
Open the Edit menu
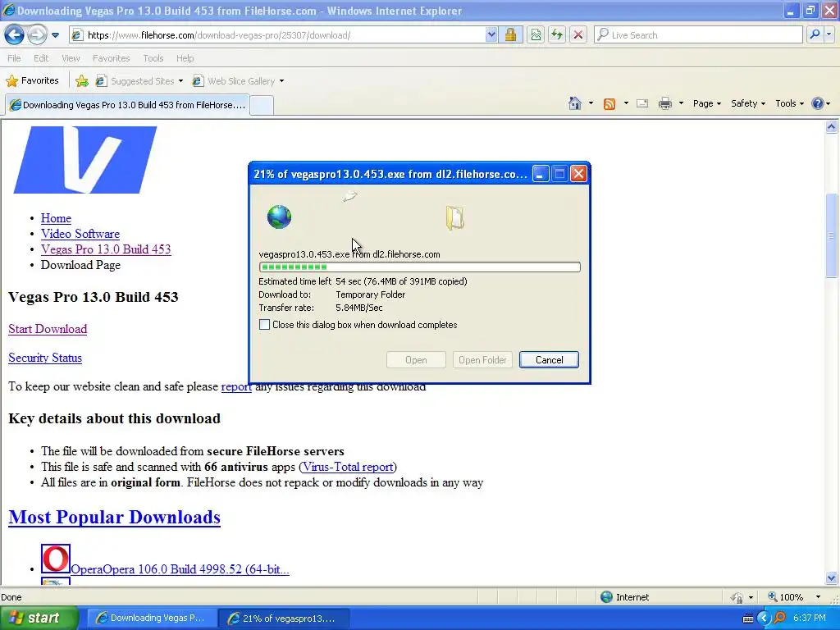click(x=41, y=58)
